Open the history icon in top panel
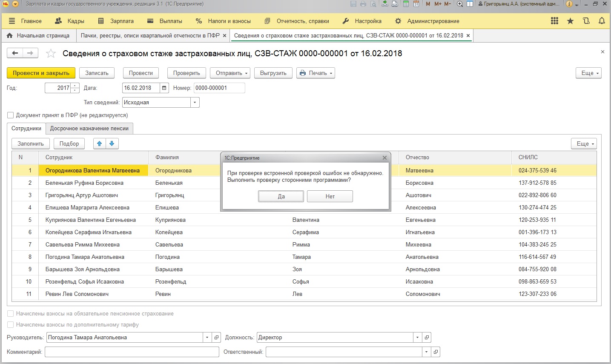The width and height of the screenshot is (611, 364). (586, 21)
